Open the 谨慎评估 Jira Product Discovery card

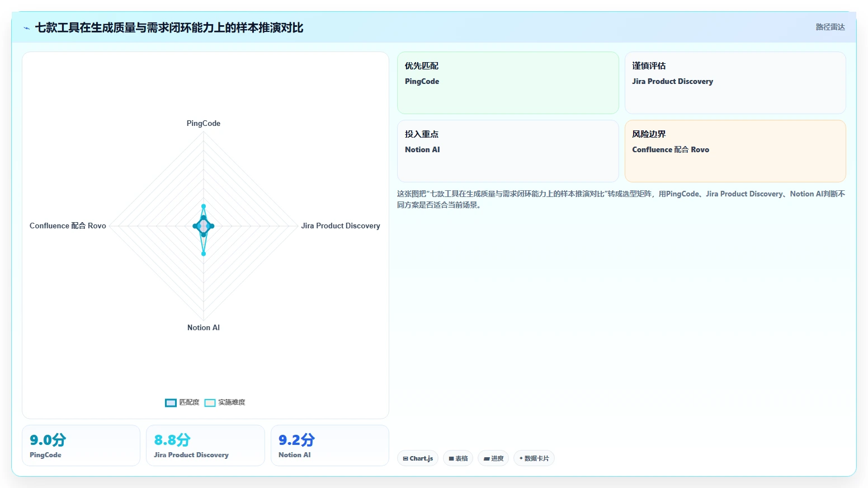(735, 83)
